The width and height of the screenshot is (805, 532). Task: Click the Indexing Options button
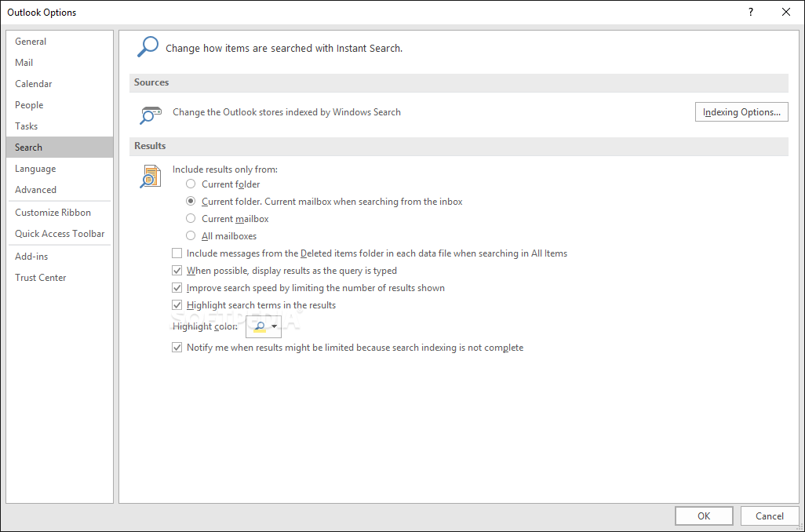pyautogui.click(x=741, y=112)
